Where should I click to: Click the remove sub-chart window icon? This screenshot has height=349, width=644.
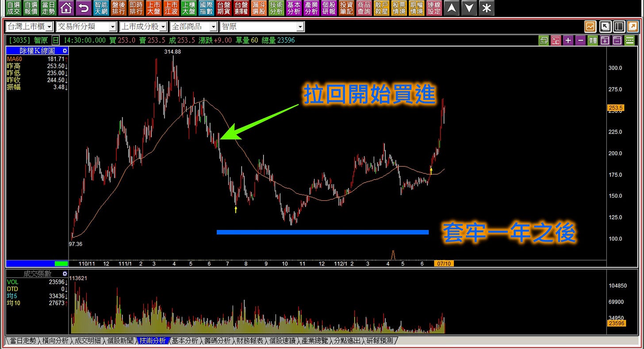click(617, 41)
